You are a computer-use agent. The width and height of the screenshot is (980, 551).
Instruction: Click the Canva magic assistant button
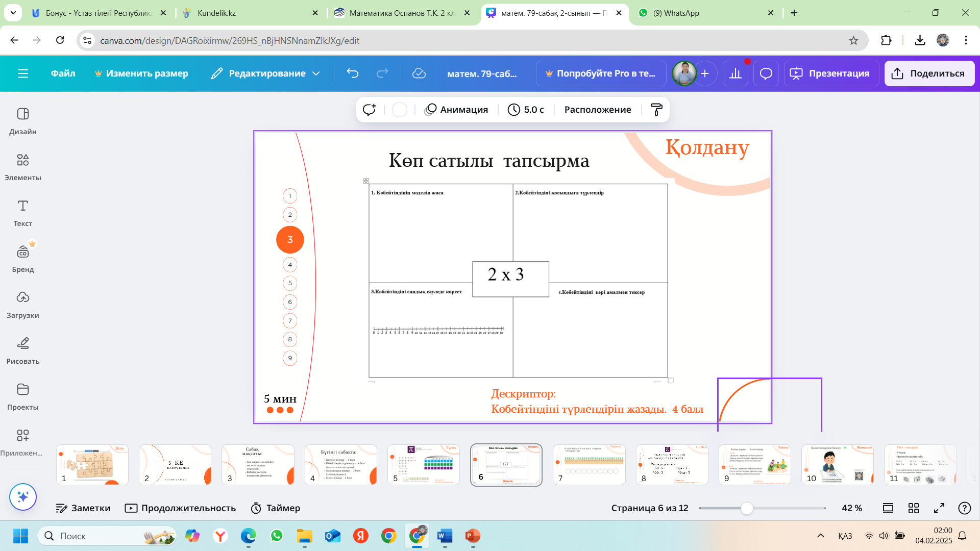point(22,496)
